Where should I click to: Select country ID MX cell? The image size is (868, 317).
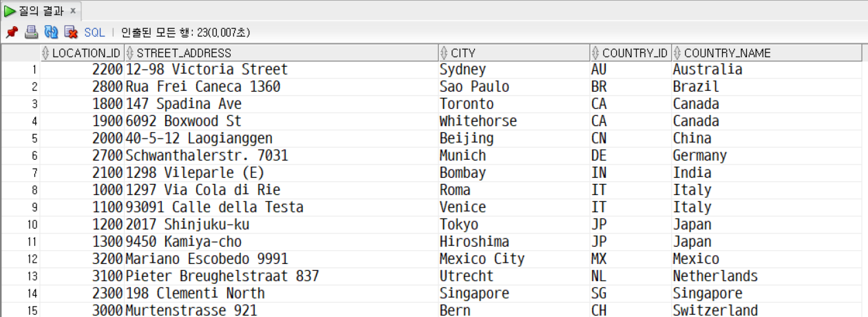[x=631, y=259]
